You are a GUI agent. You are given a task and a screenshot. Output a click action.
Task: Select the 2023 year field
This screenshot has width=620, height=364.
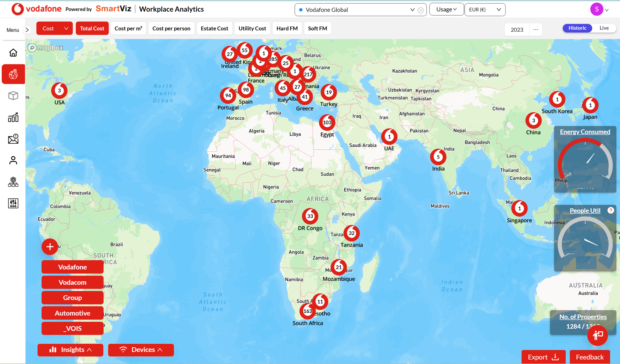click(x=517, y=30)
